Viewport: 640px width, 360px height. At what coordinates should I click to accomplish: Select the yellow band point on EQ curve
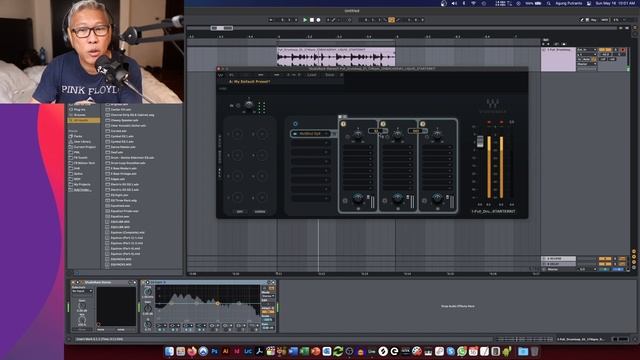coord(218,303)
